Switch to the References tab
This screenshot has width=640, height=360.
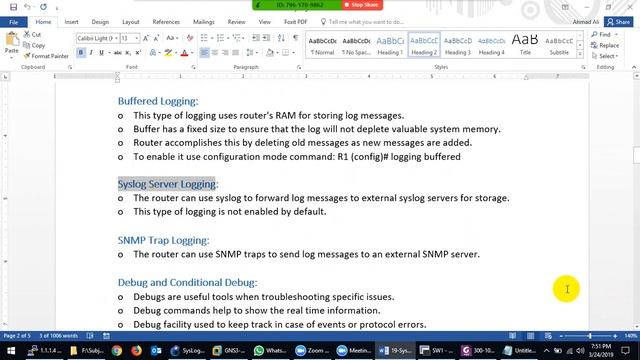click(166, 22)
